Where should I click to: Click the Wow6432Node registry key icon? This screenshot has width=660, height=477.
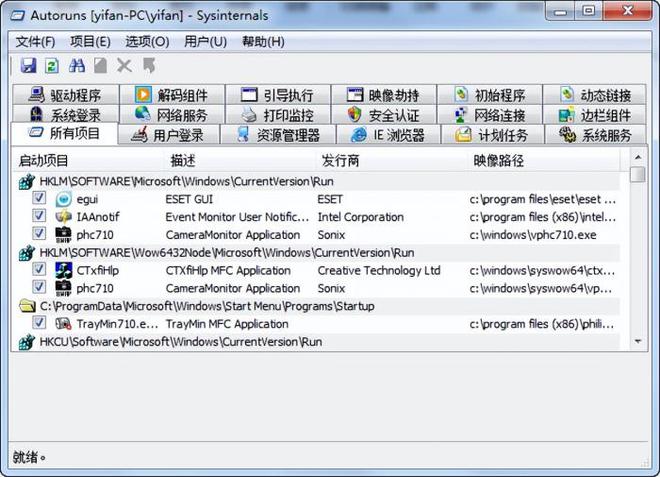[x=27, y=253]
